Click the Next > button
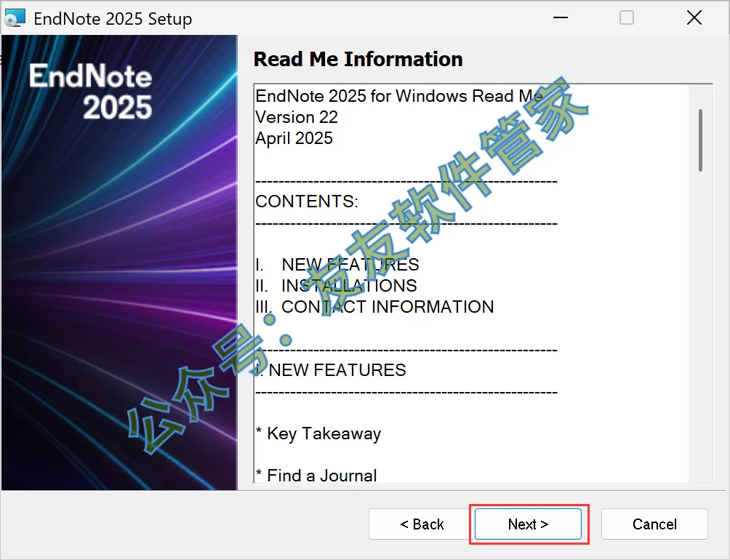Viewport: 730px width, 560px height. point(528,524)
